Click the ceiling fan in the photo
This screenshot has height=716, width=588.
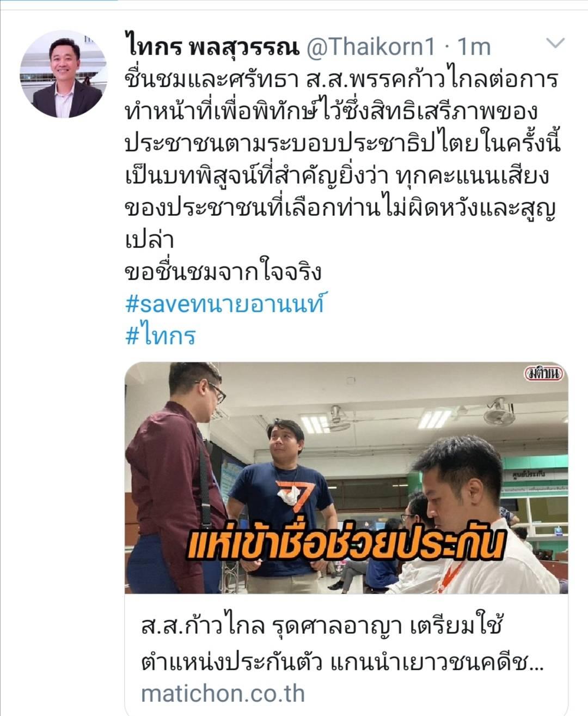338,416
